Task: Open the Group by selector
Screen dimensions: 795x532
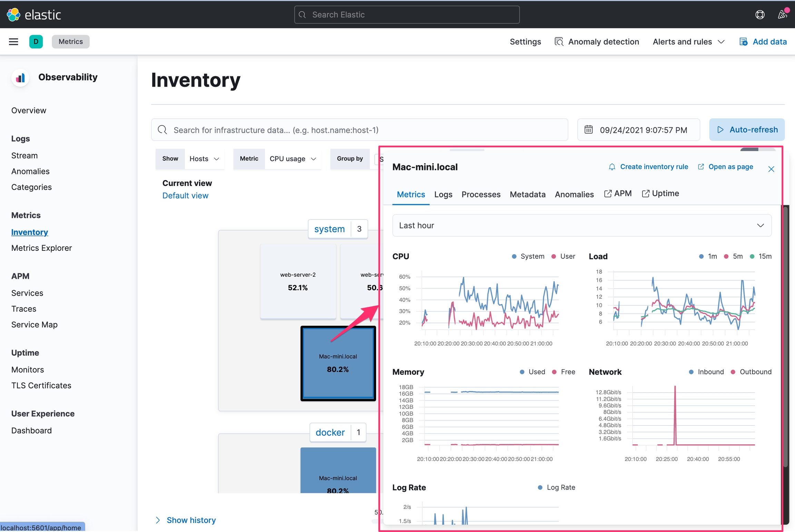Action: coord(378,159)
